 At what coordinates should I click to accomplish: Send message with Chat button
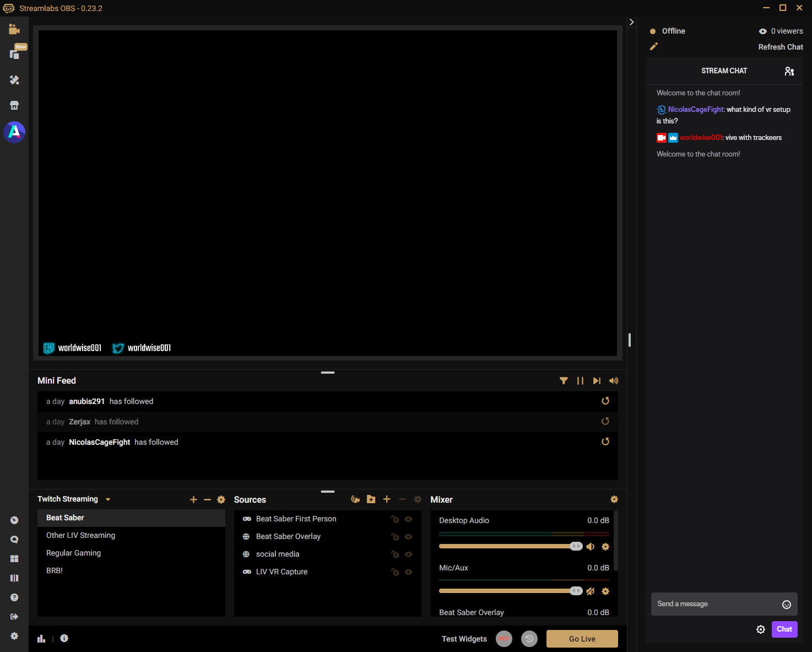pyautogui.click(x=784, y=629)
